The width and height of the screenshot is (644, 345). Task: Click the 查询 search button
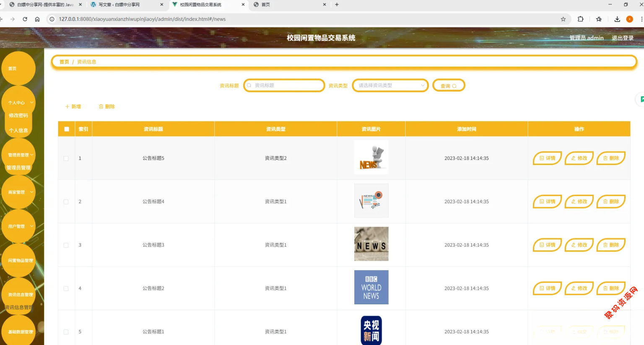point(448,86)
